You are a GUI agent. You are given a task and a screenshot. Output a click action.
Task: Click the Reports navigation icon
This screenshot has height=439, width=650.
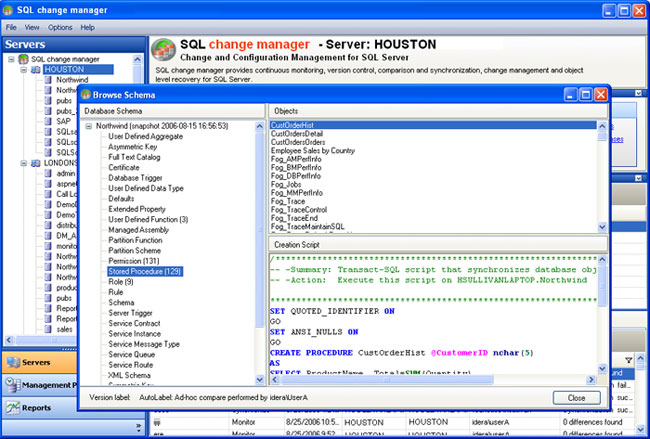coord(13,408)
